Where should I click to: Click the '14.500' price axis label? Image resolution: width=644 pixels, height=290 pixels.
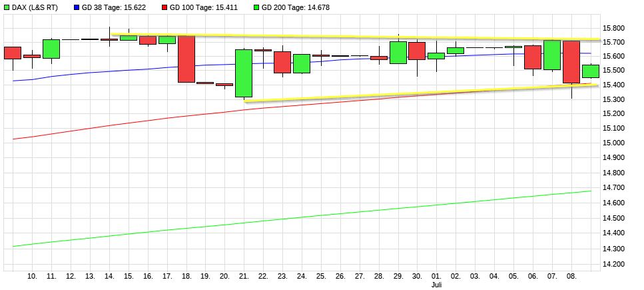[613, 218]
